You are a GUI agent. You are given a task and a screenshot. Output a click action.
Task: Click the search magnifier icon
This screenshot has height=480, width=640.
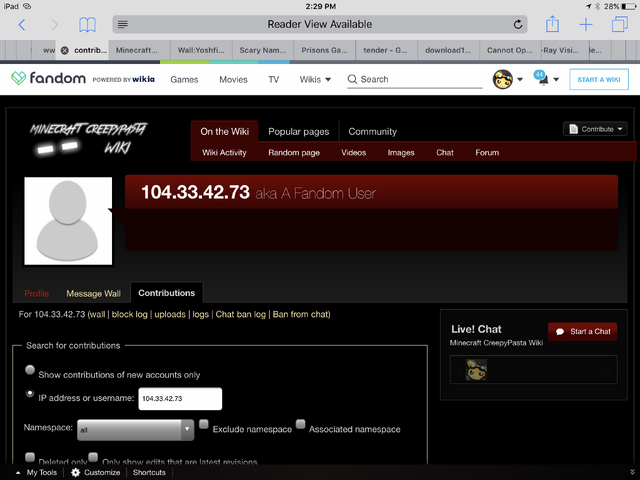tap(352, 79)
